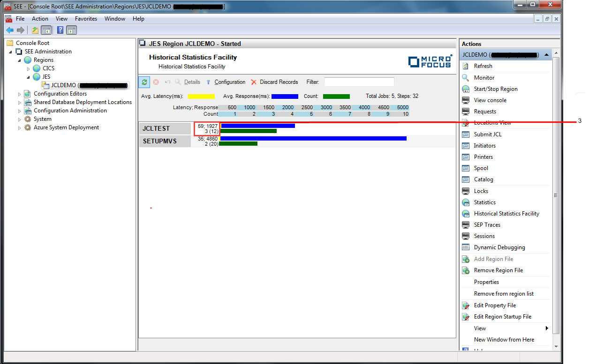Launch Submit JCL action
604x364 pixels.
click(x=488, y=134)
